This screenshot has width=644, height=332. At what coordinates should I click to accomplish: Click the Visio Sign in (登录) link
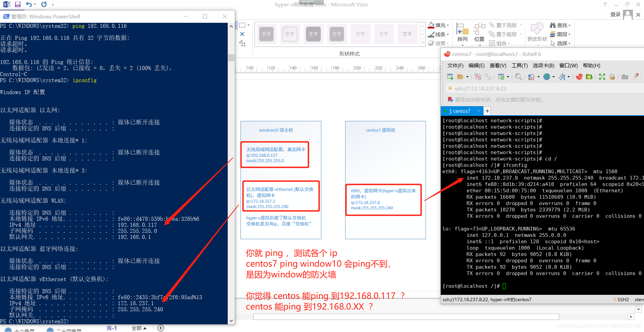click(615, 14)
